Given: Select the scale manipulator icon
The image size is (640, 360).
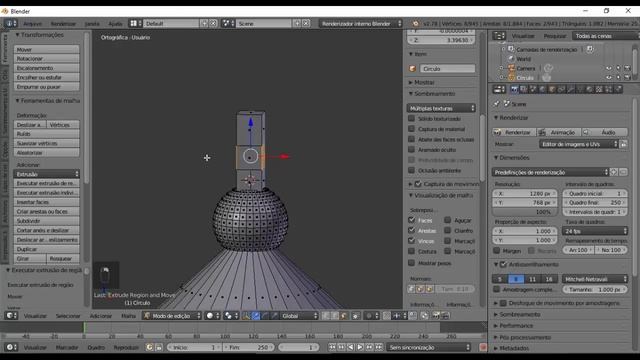Looking at the screenshot, I should tap(274, 316).
